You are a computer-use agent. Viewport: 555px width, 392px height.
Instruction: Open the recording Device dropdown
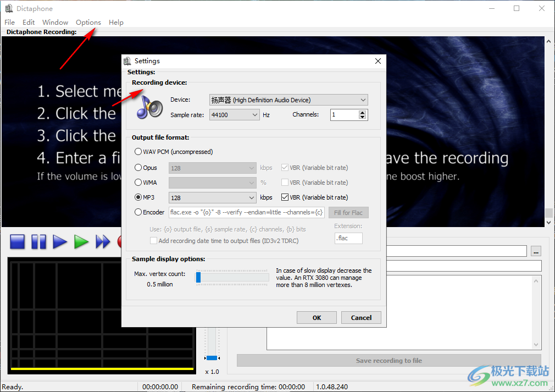[x=288, y=100]
